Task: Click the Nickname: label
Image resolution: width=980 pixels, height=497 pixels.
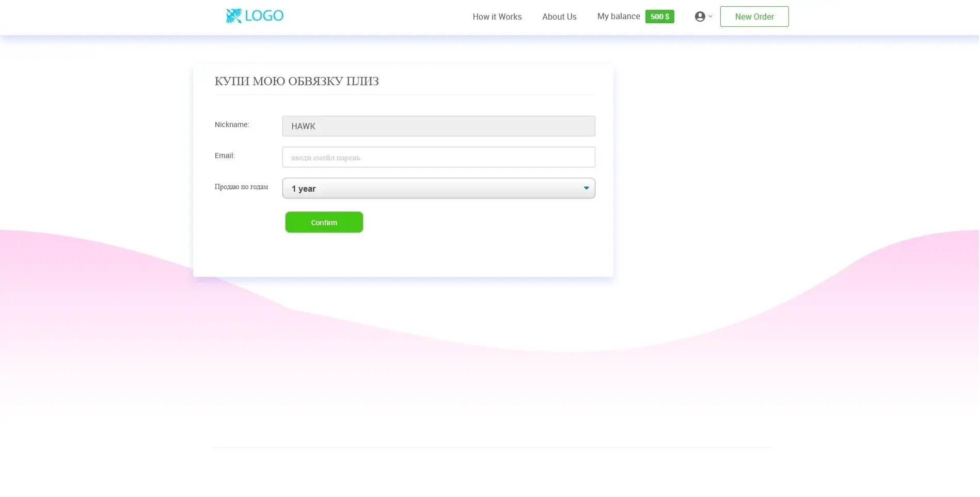Action: (x=232, y=125)
